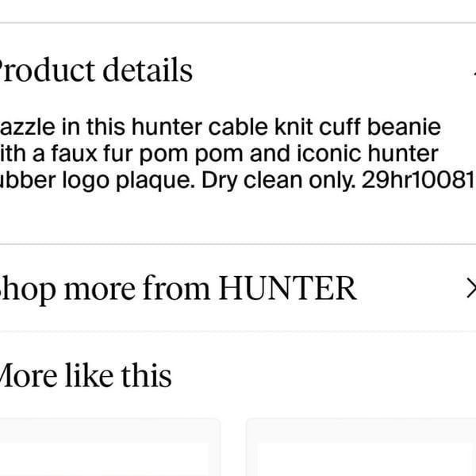The height and width of the screenshot is (476, 476).
Task: Click the word this in More like this
Action: coord(146,375)
